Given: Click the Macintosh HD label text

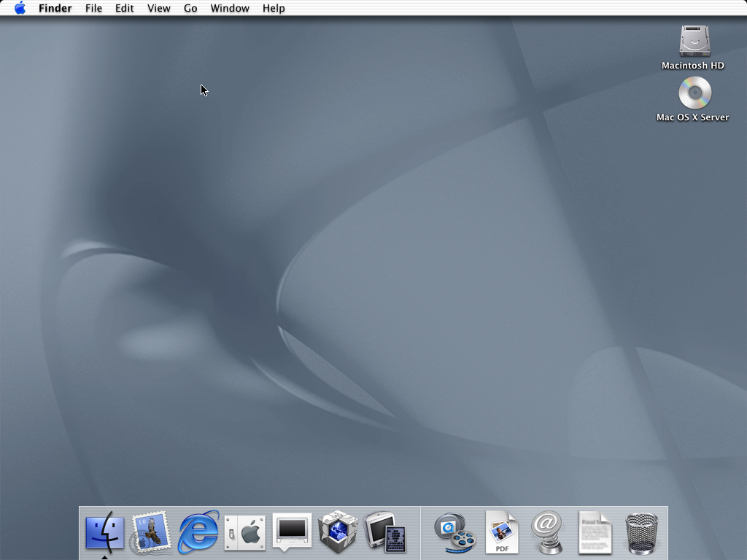Looking at the screenshot, I should [693, 66].
